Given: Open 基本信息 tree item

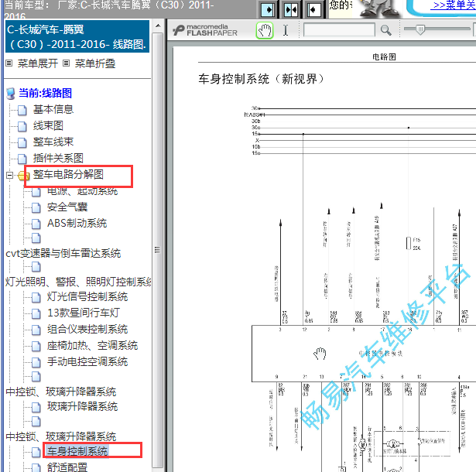Looking at the screenshot, I should click(53, 109).
